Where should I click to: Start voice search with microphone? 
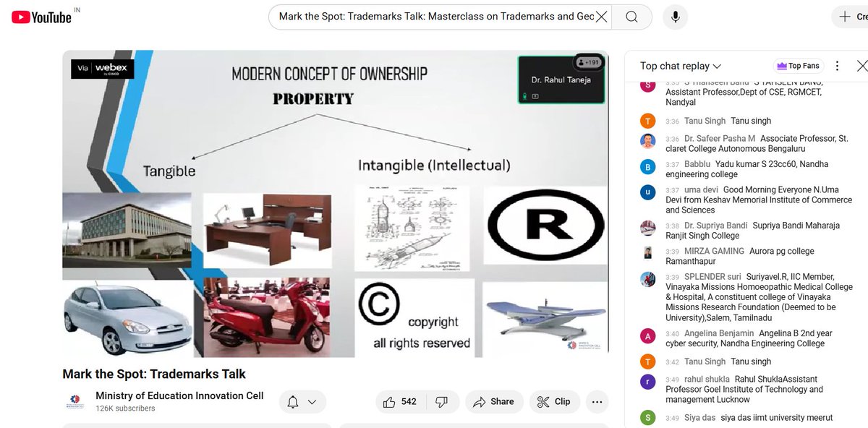pos(675,17)
